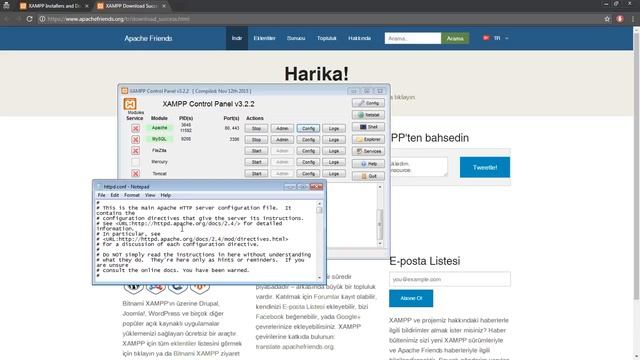Click the Notepad vertical scrollbar thumb
The image size is (640, 360).
point(319,210)
